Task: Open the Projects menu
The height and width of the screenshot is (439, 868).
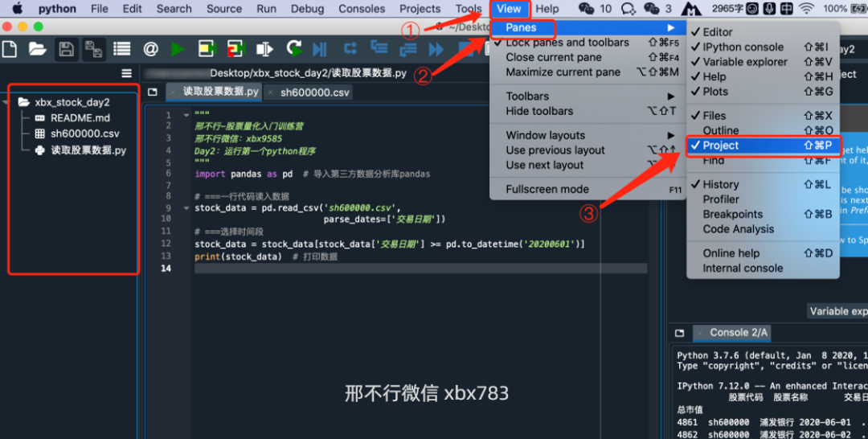Action: (420, 8)
